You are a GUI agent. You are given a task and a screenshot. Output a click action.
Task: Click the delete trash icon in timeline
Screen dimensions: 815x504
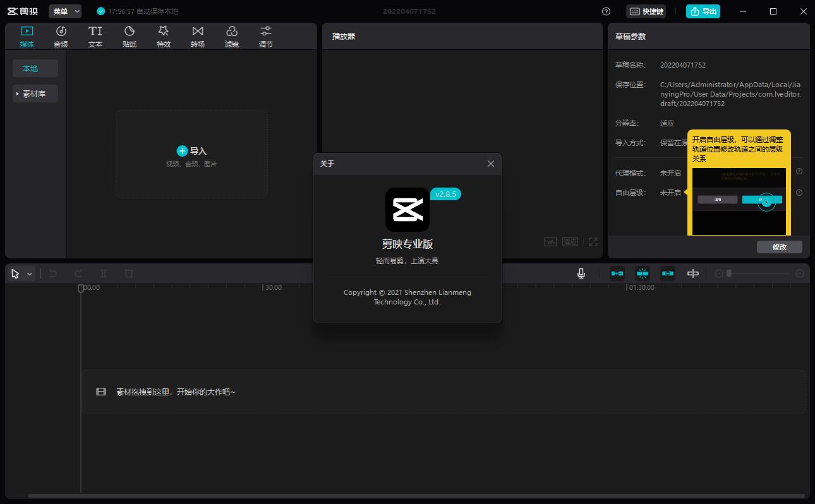[x=129, y=273]
